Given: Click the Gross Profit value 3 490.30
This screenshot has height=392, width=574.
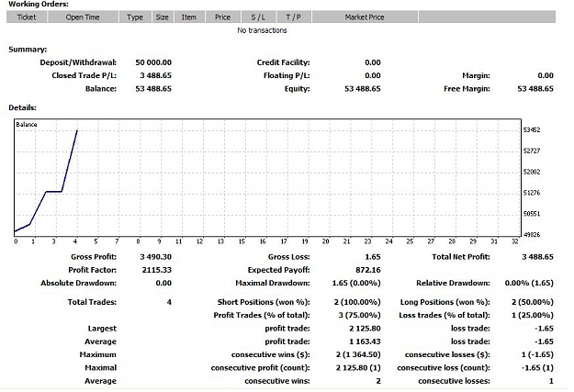Looking at the screenshot, I should pos(155,257).
